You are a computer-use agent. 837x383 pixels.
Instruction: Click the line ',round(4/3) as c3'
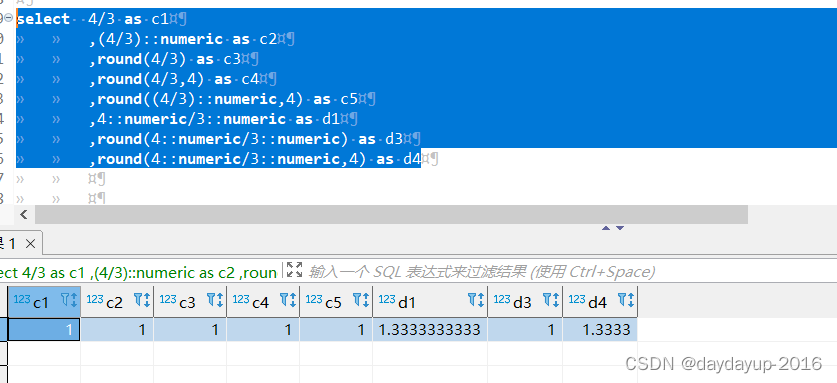click(x=165, y=59)
